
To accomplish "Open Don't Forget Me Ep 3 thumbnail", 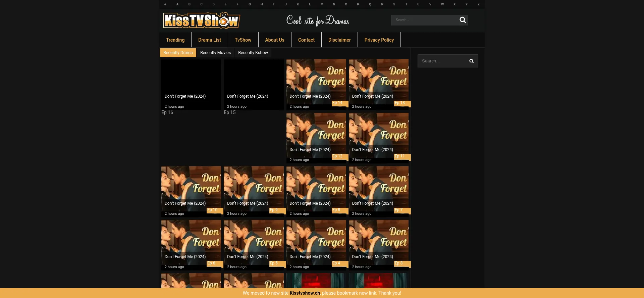I will tap(379, 245).
